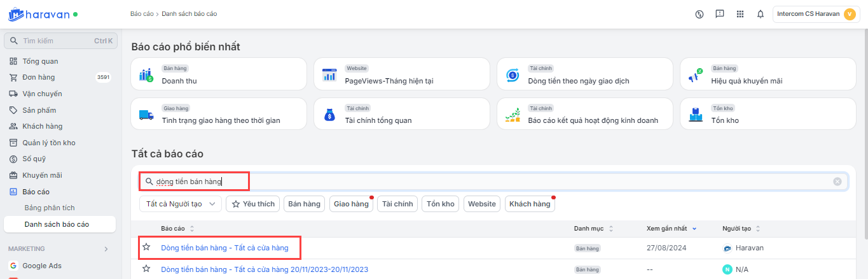The image size is (868, 279).
Task: Expand the MARKETING section chevron
Action: [x=106, y=248]
